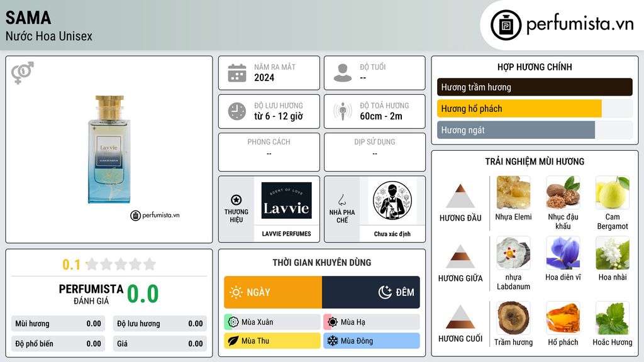Screen dimensions: 644x362
Task: Click the star badge icon above Thương hiệu
Action: (236, 200)
